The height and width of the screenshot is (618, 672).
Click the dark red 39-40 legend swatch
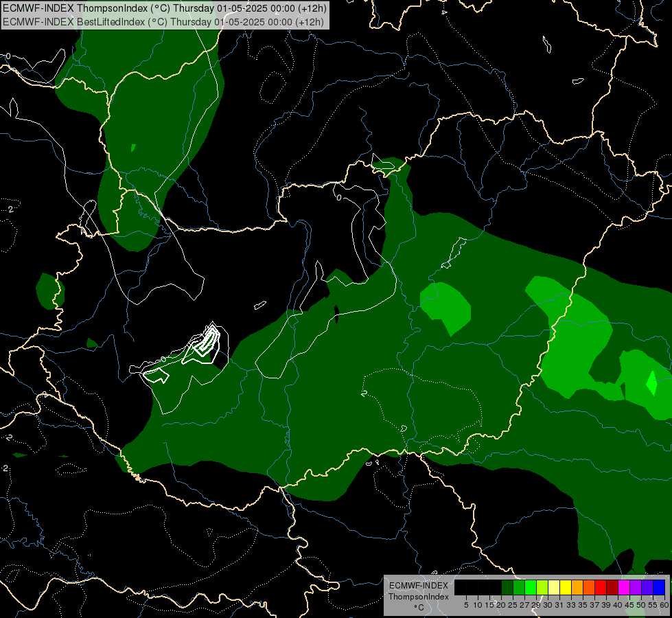click(612, 587)
